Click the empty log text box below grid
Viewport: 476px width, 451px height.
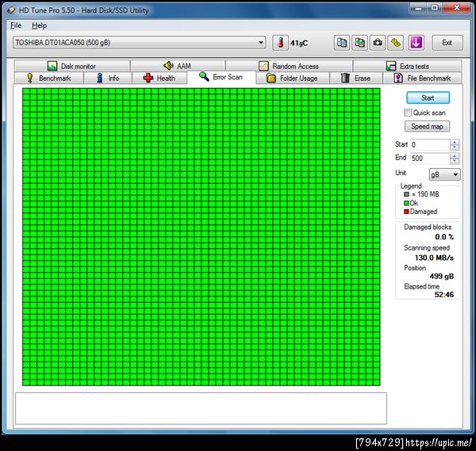click(x=201, y=408)
